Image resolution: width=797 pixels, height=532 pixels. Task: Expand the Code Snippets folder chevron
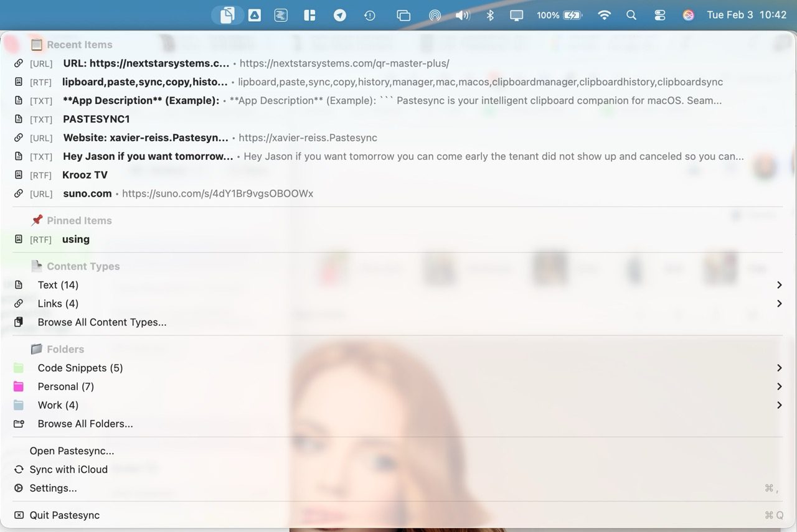[779, 368]
